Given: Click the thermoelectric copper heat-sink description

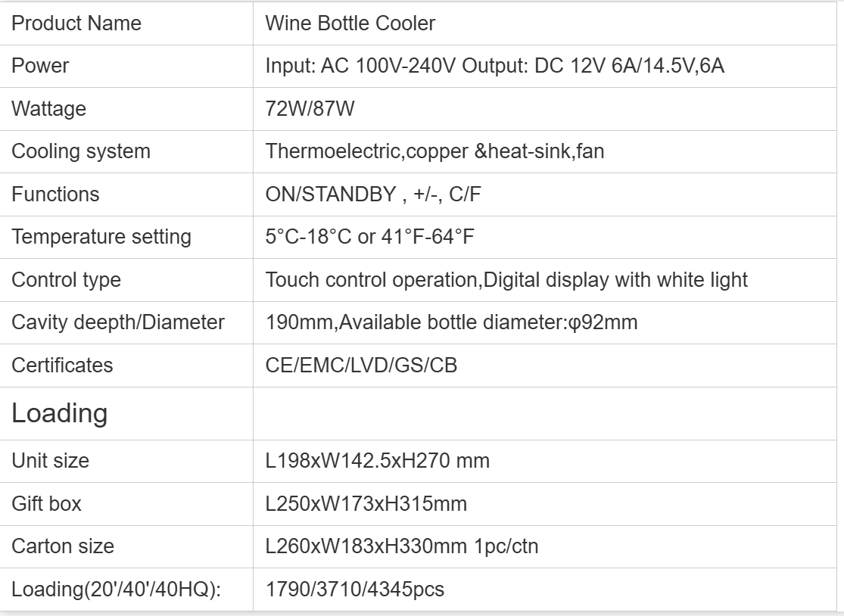Looking at the screenshot, I should 434,151.
